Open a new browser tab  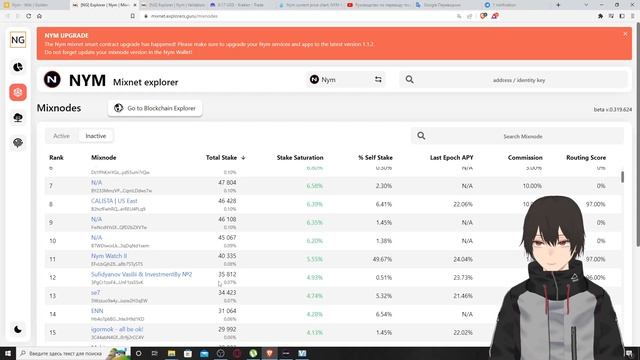coord(558,5)
